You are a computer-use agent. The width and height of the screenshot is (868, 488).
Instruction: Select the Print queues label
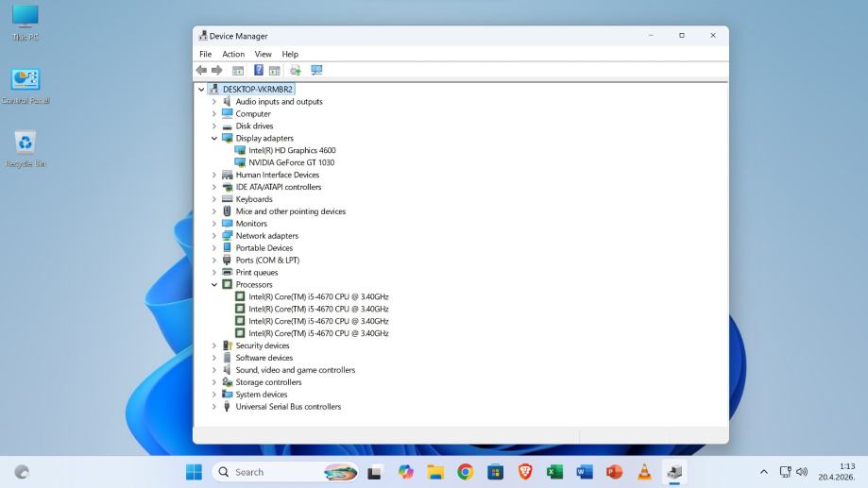(257, 272)
